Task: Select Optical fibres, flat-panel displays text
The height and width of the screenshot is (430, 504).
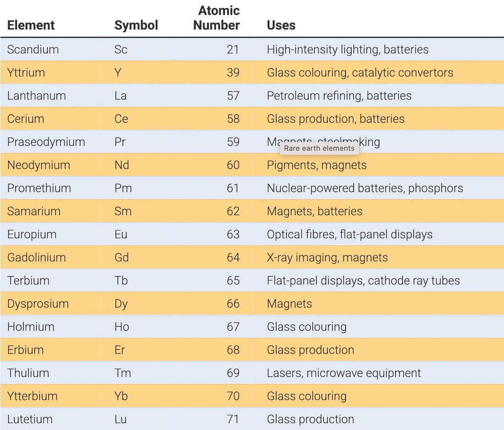Action: point(350,235)
